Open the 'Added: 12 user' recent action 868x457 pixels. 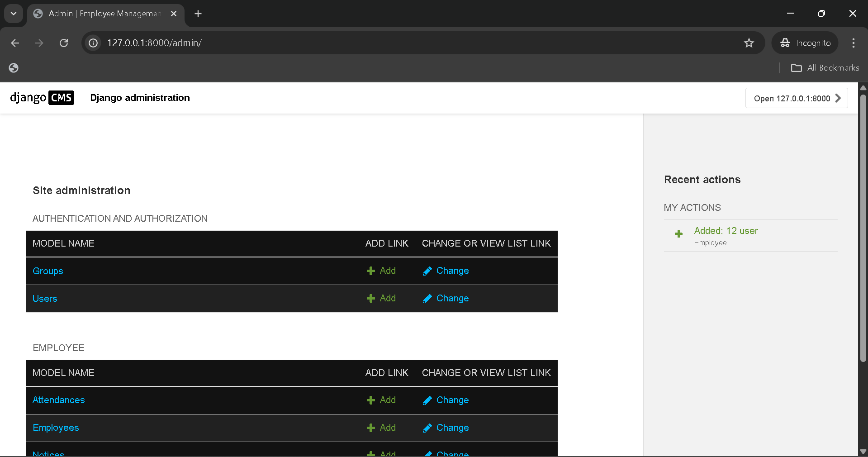coord(726,231)
